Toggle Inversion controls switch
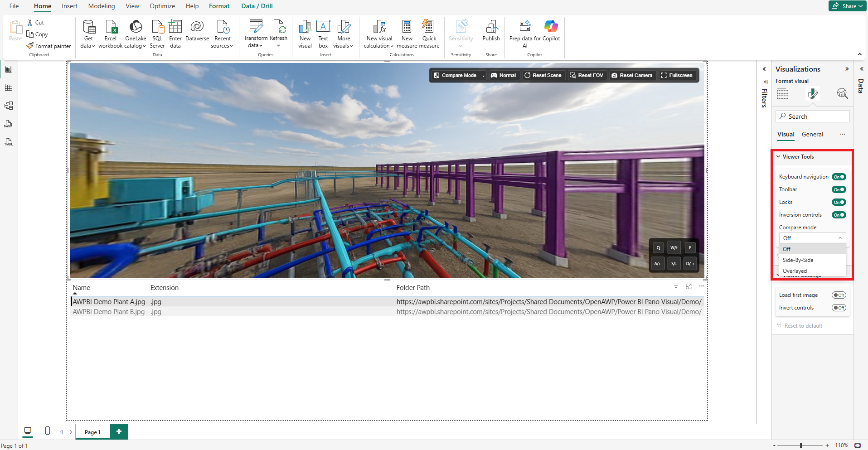 click(839, 215)
